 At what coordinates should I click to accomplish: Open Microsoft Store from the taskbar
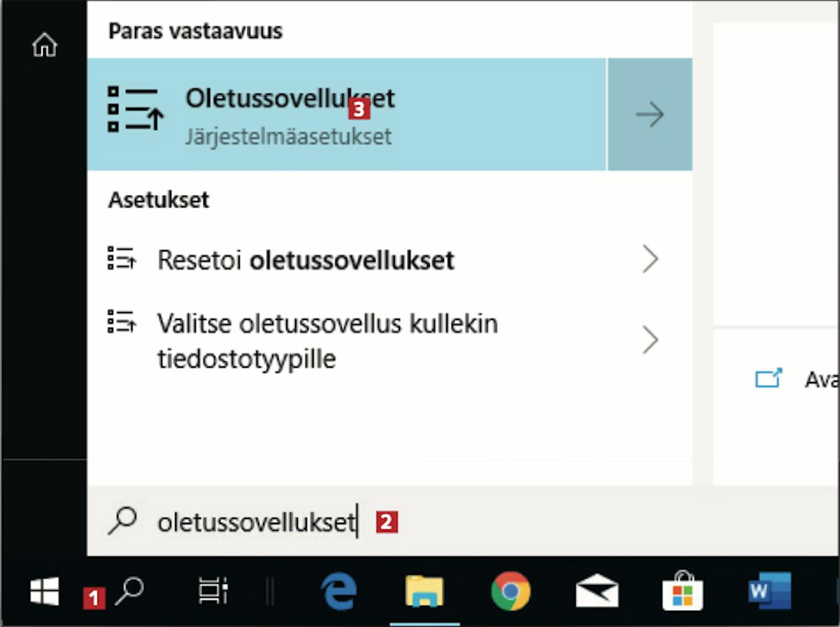tap(683, 591)
